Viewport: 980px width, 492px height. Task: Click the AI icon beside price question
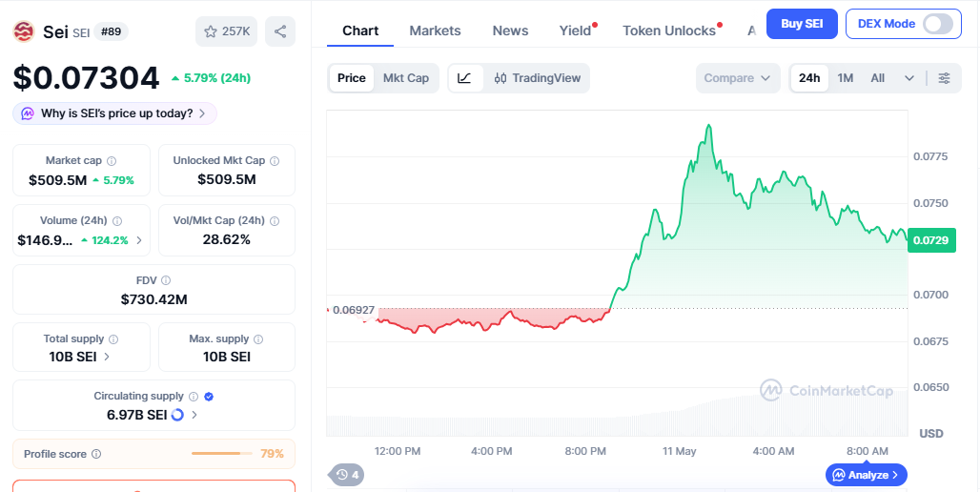pyautogui.click(x=28, y=113)
